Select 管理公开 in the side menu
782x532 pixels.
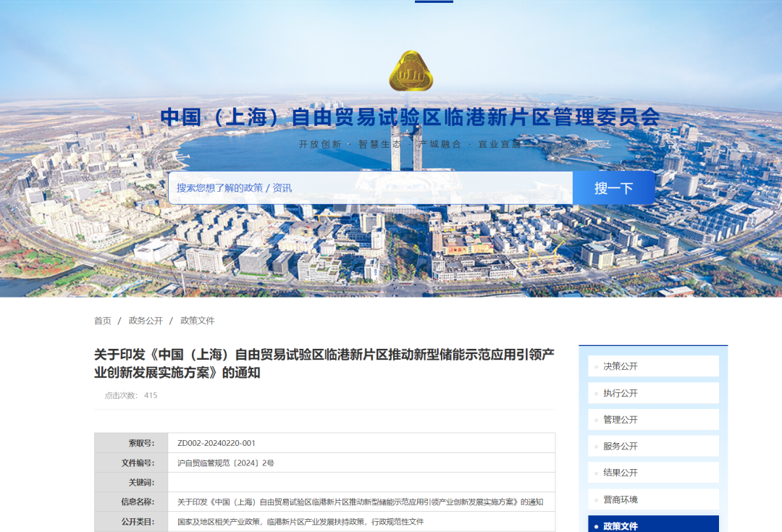(x=620, y=420)
